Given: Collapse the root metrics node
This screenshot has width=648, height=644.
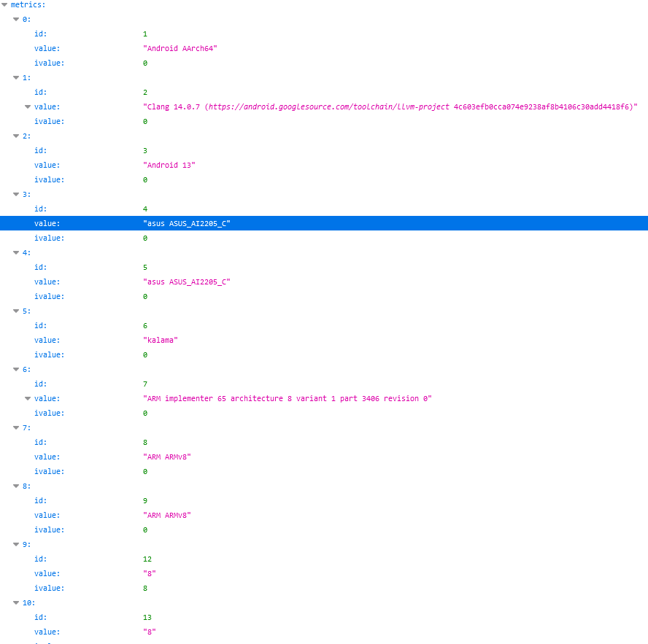Looking at the screenshot, I should tap(4, 4).
